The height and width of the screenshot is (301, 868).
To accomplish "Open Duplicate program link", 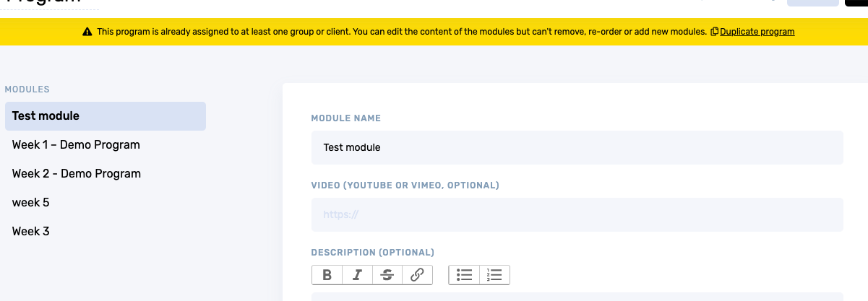I will [x=757, y=32].
